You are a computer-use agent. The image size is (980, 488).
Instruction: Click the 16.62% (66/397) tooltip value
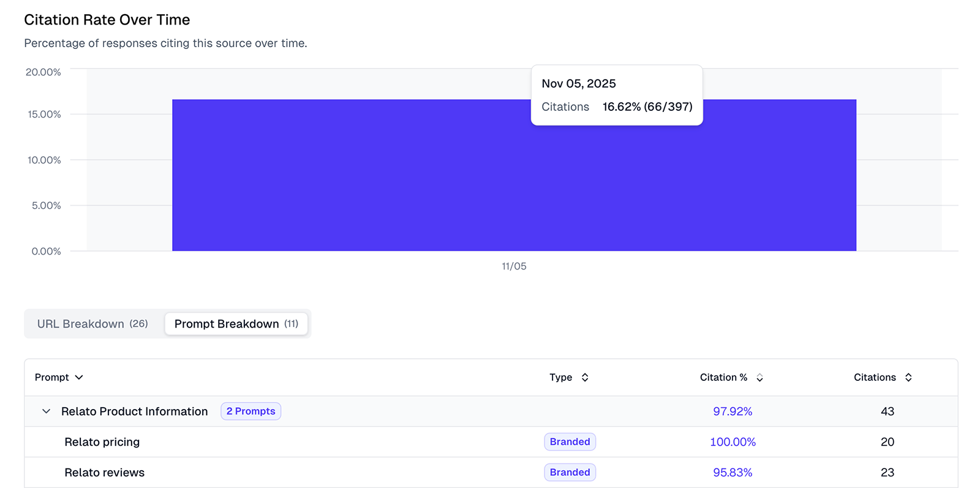(x=647, y=107)
